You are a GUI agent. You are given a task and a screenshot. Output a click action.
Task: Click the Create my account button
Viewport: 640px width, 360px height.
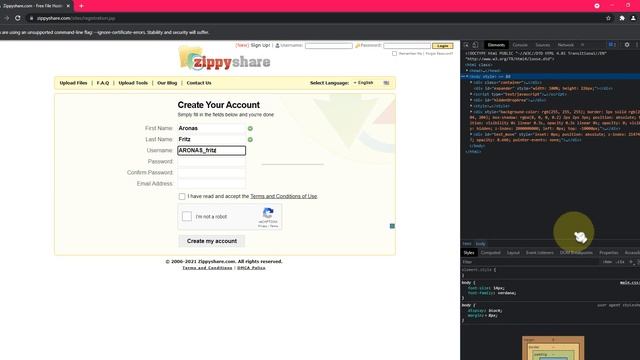[212, 241]
